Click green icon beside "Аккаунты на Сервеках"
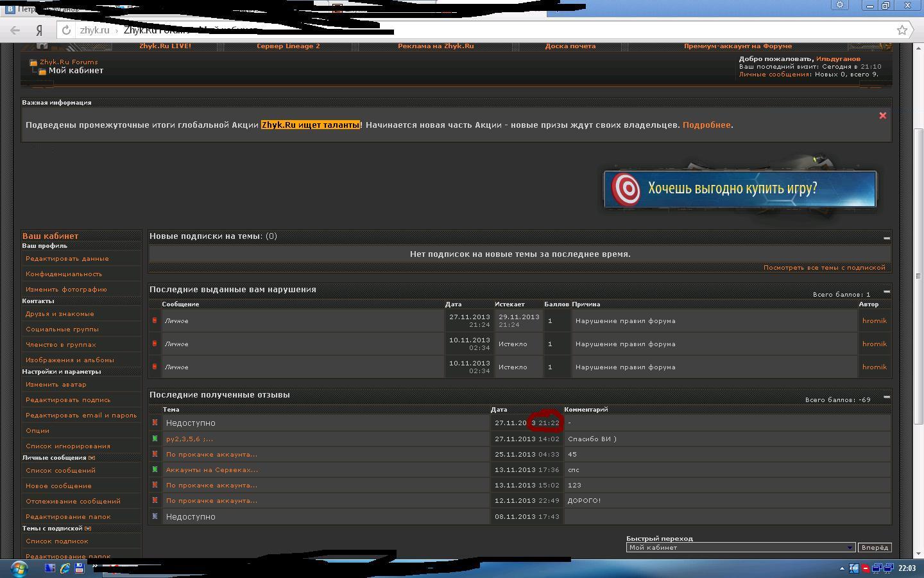The height and width of the screenshot is (578, 924). pos(155,469)
